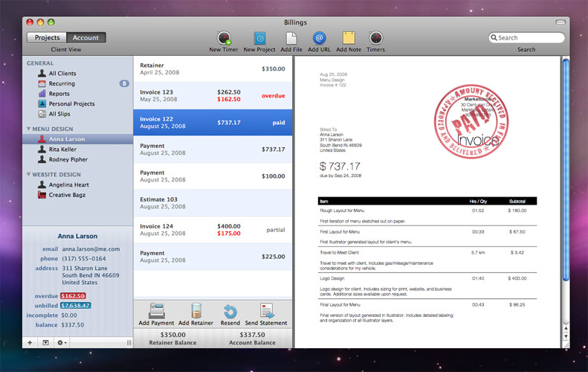The height and width of the screenshot is (372, 588).
Task: Click the disclosure icon beside plus button
Action: tap(45, 342)
